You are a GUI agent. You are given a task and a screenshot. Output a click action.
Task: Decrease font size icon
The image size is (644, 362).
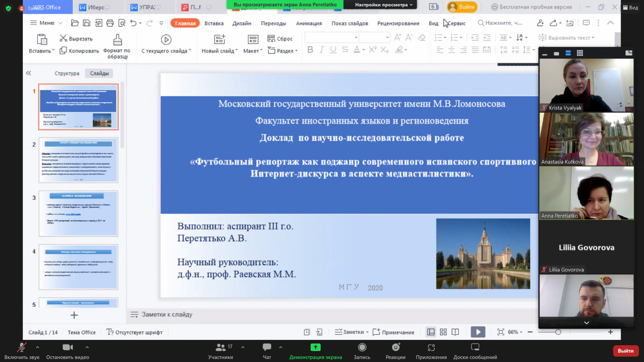click(409, 38)
